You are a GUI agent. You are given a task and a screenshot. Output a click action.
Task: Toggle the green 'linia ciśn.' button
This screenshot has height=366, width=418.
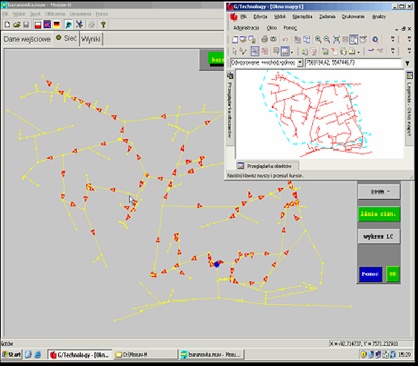click(x=379, y=214)
